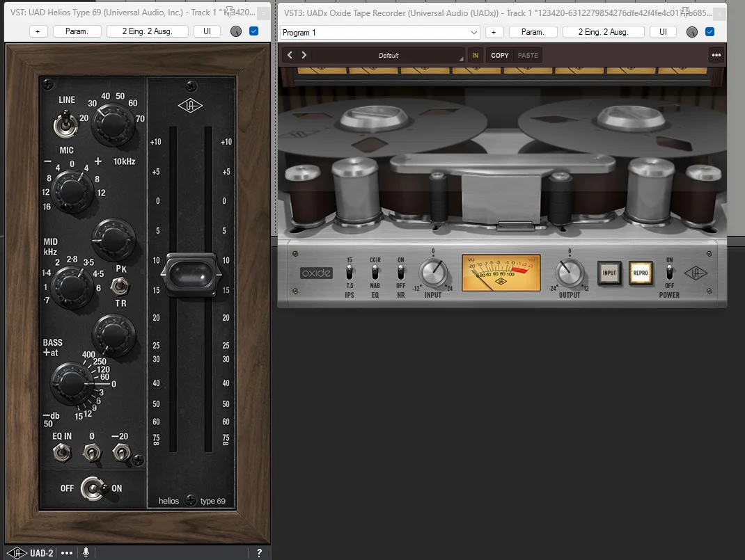Flip the Oxide POWER switch
The image size is (745, 560).
pos(669,273)
